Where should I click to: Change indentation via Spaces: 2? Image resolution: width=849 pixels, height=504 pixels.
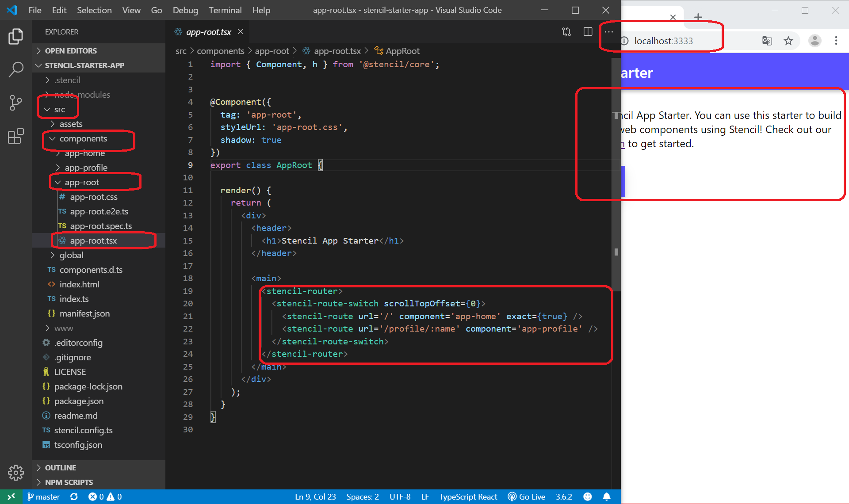[363, 496]
